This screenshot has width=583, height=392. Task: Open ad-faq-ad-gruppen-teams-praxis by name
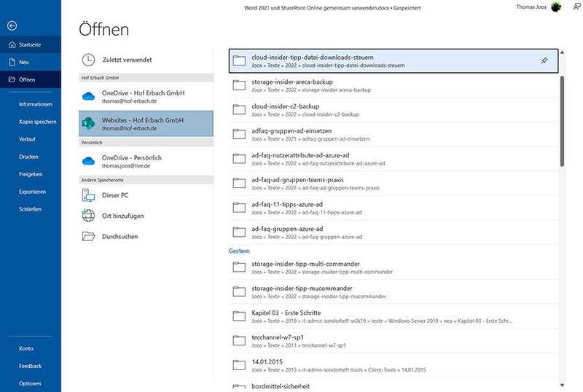(297, 180)
